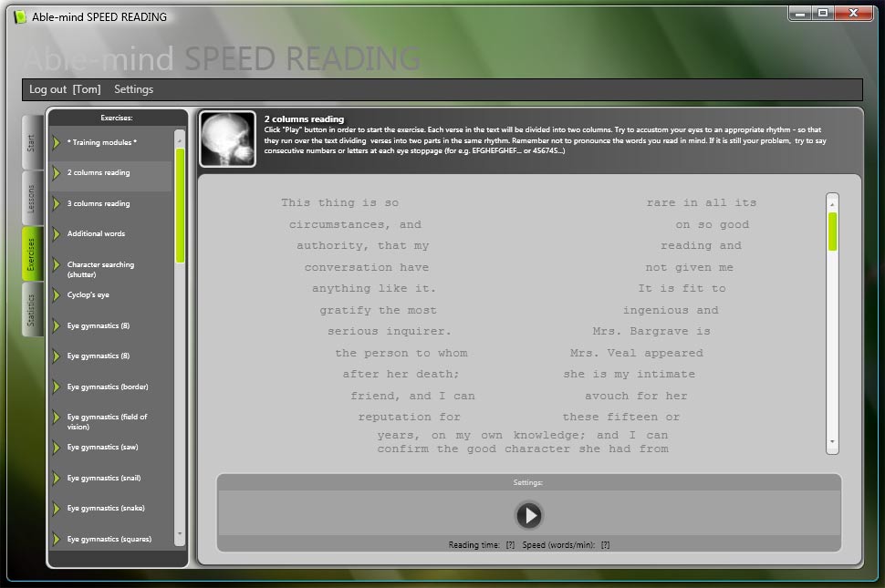Click the arrow beside 3 columns reading
This screenshot has width=885, height=588.
[x=57, y=203]
